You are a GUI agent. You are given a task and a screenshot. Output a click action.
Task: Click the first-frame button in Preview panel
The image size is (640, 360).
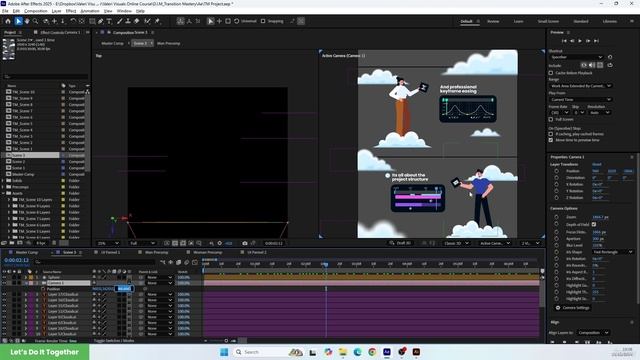564,41
